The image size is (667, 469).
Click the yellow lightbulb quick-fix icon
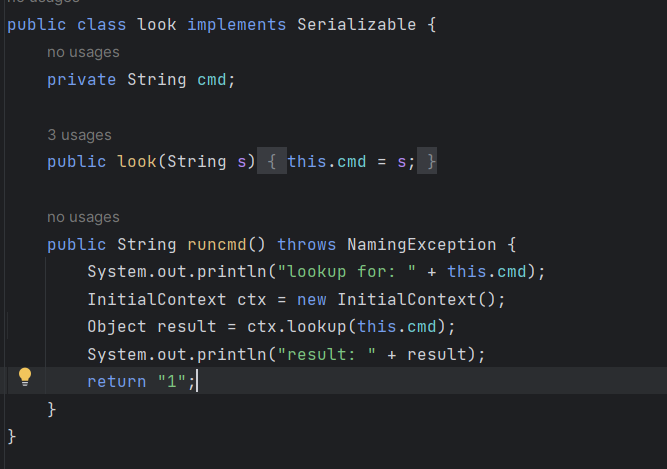pyautogui.click(x=25, y=377)
